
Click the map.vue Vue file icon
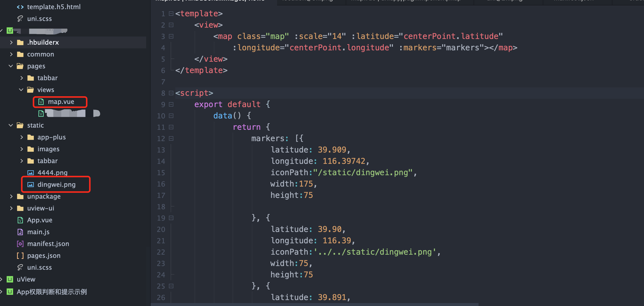click(x=41, y=102)
